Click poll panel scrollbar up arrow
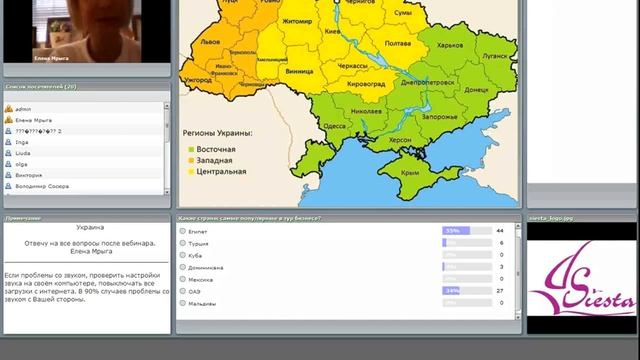 coord(518,226)
